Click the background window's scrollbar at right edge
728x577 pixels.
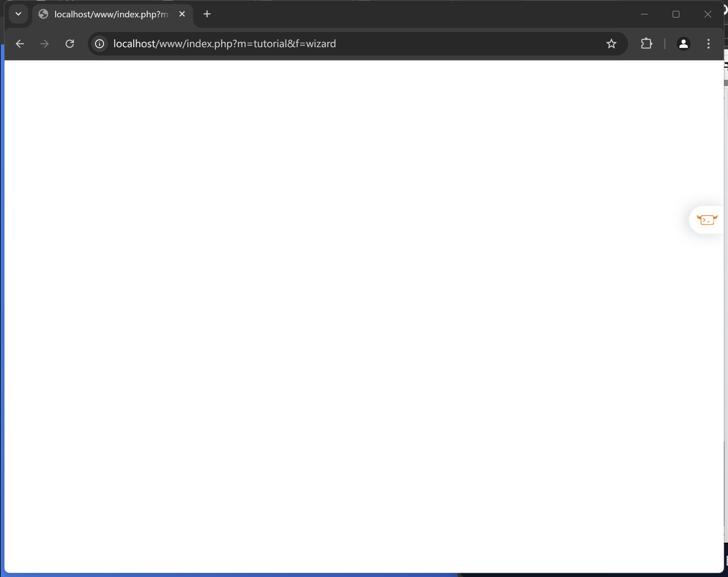(726, 83)
